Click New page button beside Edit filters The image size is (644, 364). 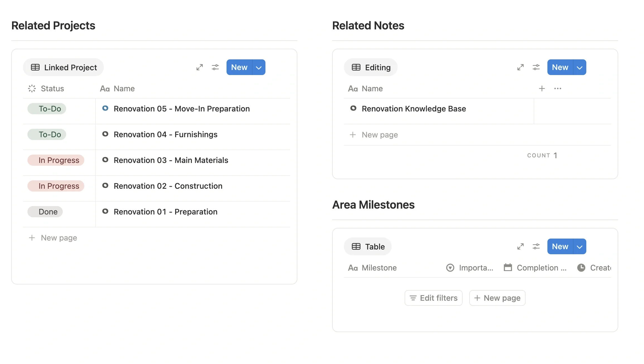(497, 298)
